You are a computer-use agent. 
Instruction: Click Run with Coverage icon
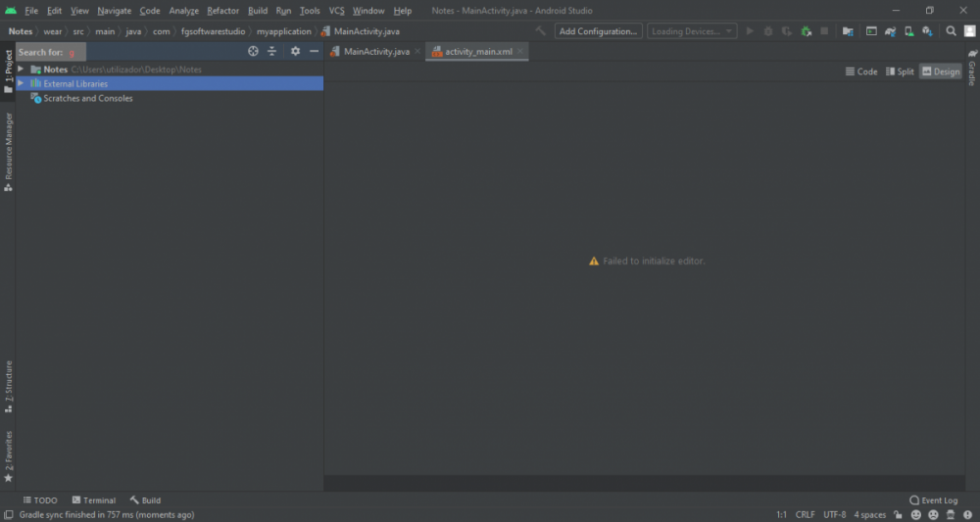[x=787, y=31]
